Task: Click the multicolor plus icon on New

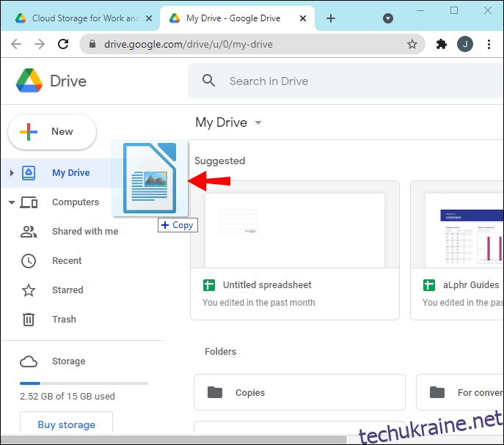Action: point(29,132)
